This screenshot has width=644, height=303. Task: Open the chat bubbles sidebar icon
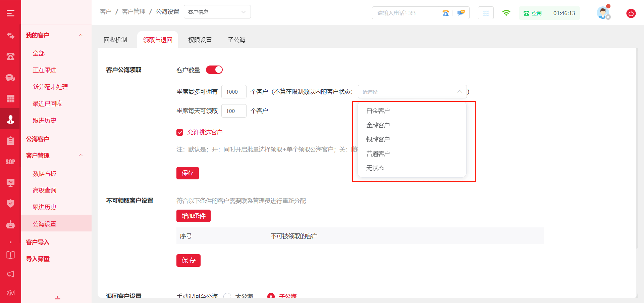[10, 78]
